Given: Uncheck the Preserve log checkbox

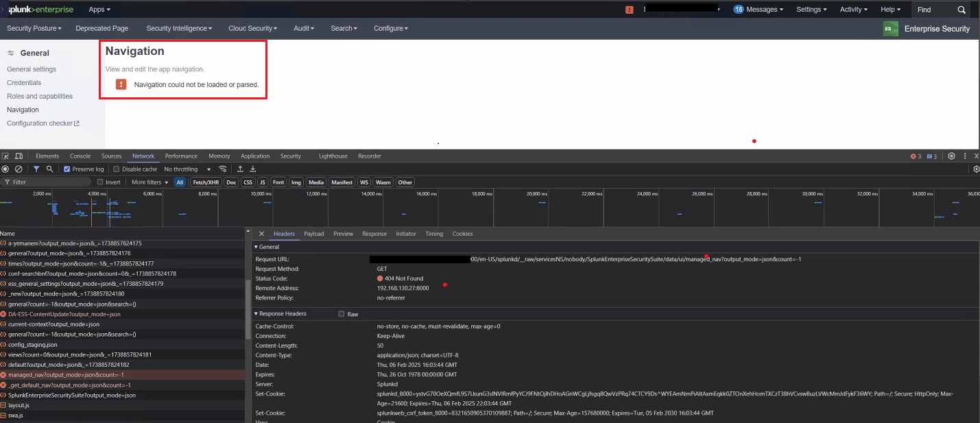Looking at the screenshot, I should pos(67,169).
